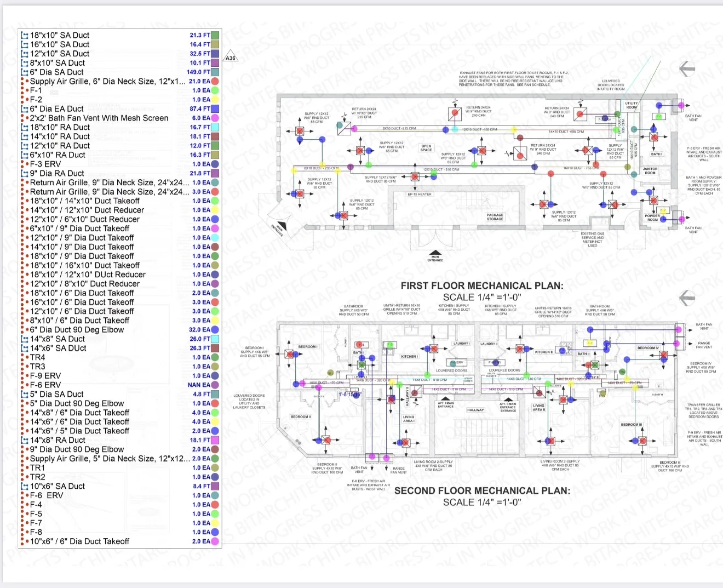Select the "F-9 ERV" legend entry
The image size is (723, 588).
click(120, 375)
